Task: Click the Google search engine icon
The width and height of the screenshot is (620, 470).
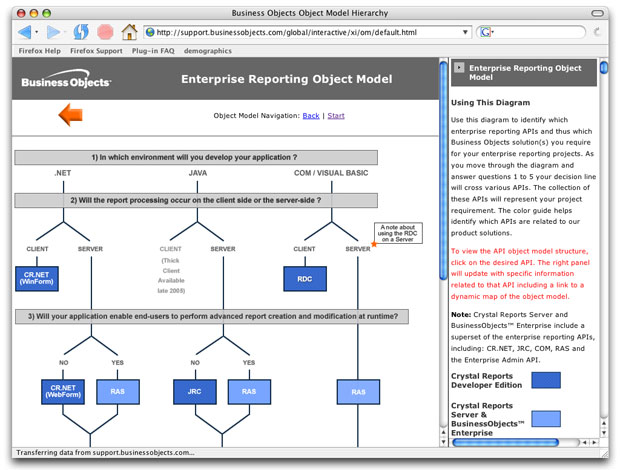Action: coord(485,32)
